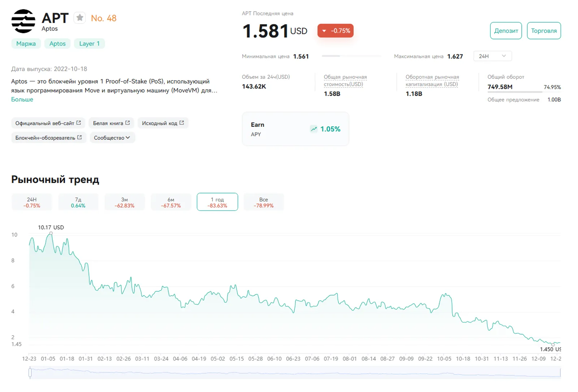Click the Earn APY trend icon

coord(314,129)
